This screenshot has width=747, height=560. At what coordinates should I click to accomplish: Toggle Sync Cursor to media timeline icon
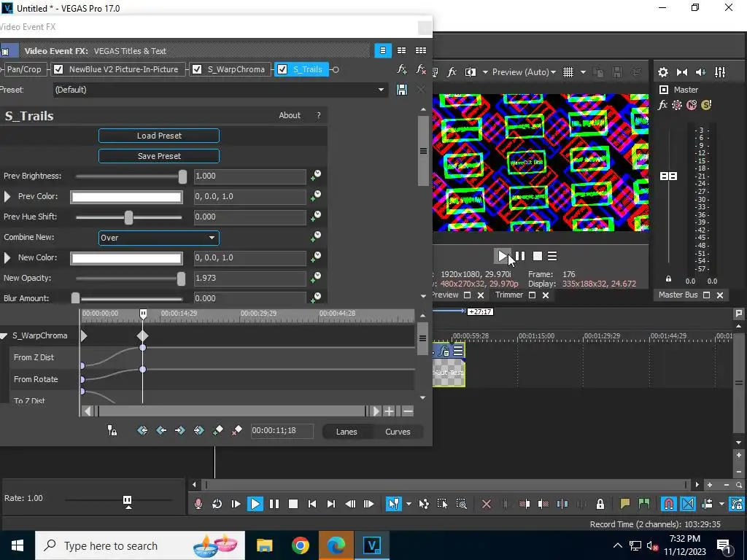point(112,431)
